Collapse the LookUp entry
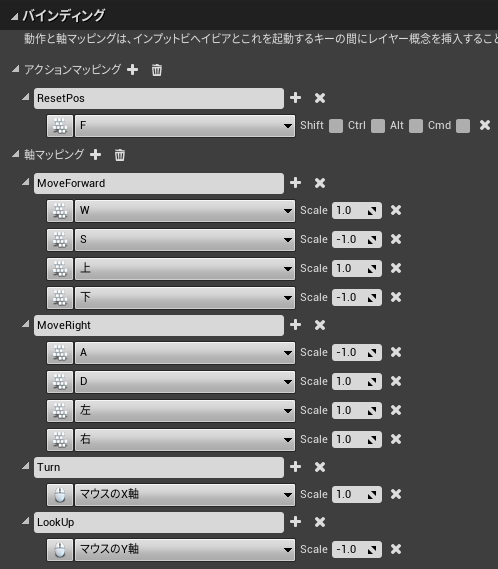The height and width of the screenshot is (569, 498). coord(25,520)
